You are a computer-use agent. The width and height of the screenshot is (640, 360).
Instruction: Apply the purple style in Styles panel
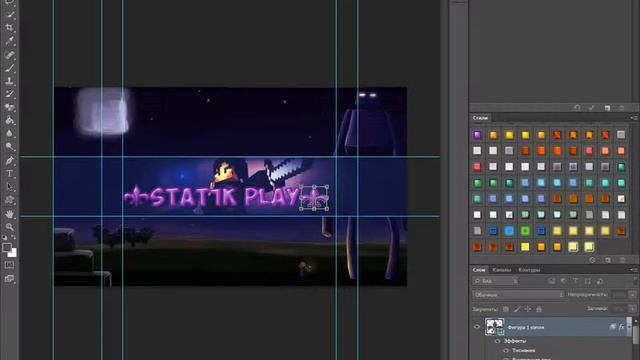click(x=477, y=135)
